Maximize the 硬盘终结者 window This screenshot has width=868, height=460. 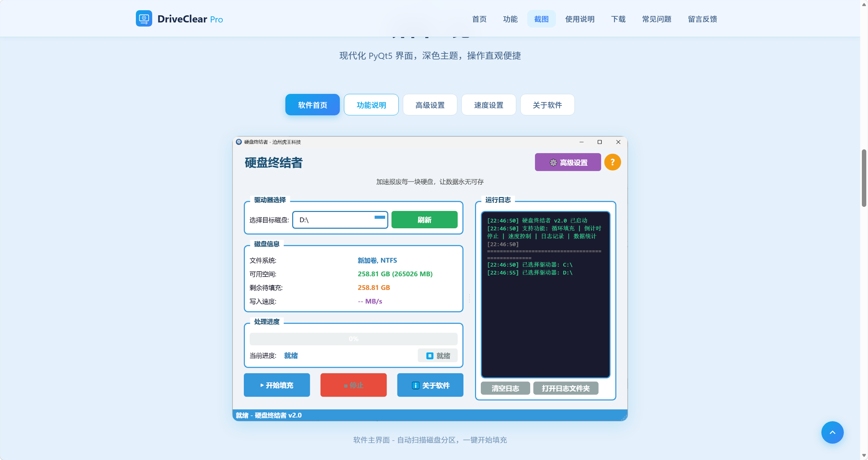[600, 142]
